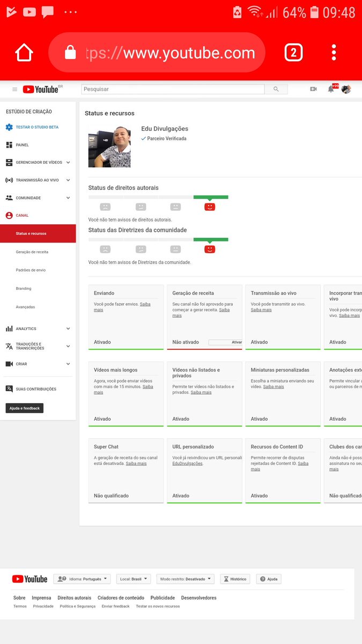This screenshot has height=644, width=362.
Task: Click Saiba mais in Transmissão ao vivo card
Action: coord(261,310)
